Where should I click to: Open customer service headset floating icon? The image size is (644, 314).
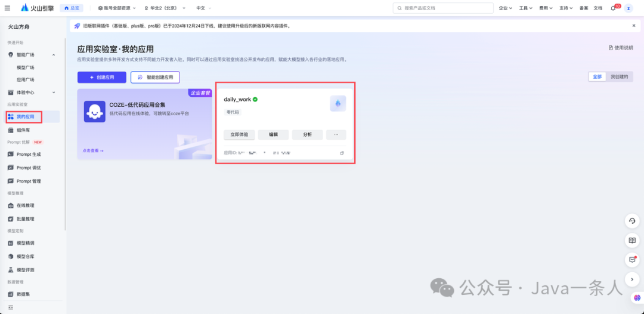(633, 221)
